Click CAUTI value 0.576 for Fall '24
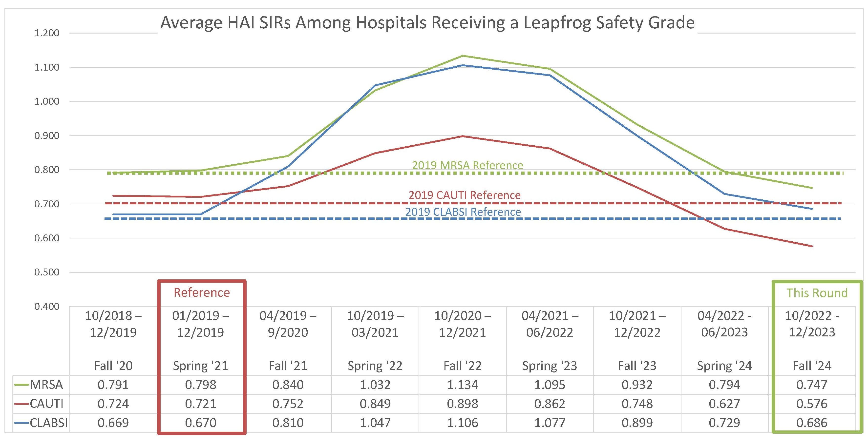The image size is (868, 446). coord(811,404)
